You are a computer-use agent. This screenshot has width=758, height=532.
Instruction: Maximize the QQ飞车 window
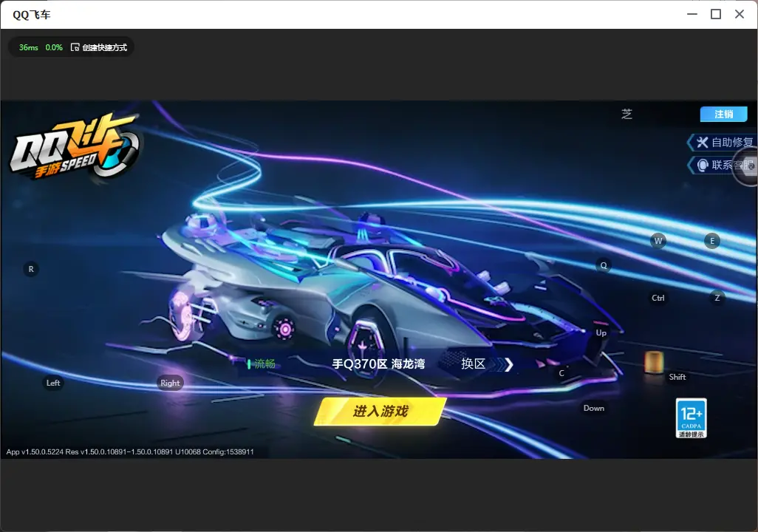(716, 15)
